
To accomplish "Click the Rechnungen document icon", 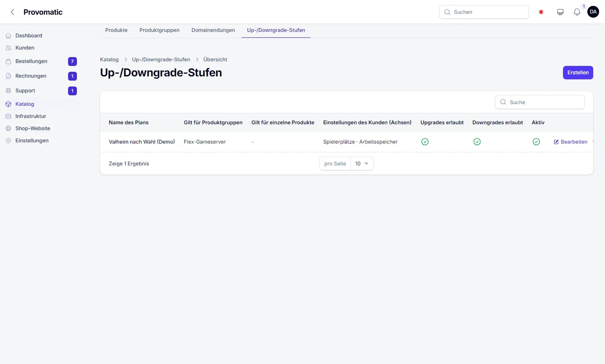I will pyautogui.click(x=8, y=76).
